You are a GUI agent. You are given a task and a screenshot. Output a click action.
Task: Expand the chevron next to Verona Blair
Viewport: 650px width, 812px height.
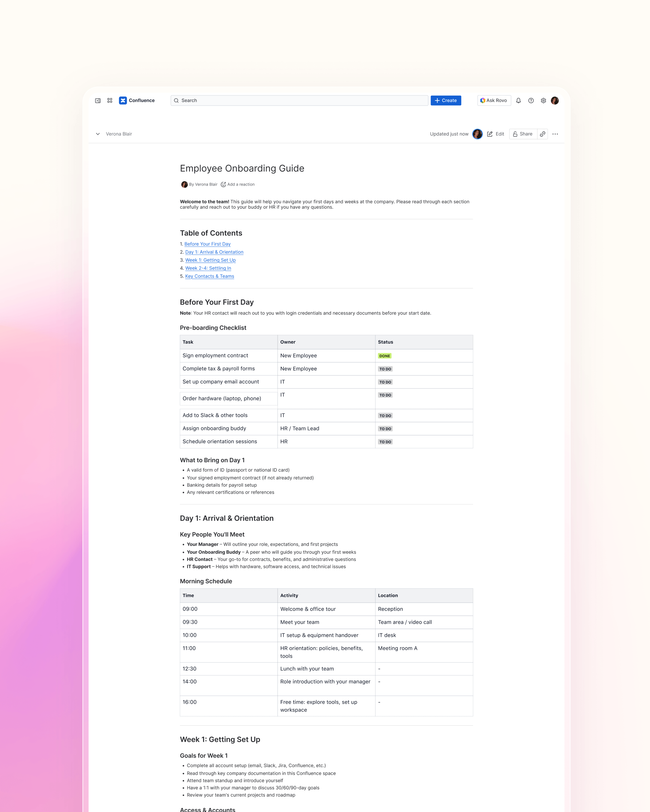click(97, 134)
